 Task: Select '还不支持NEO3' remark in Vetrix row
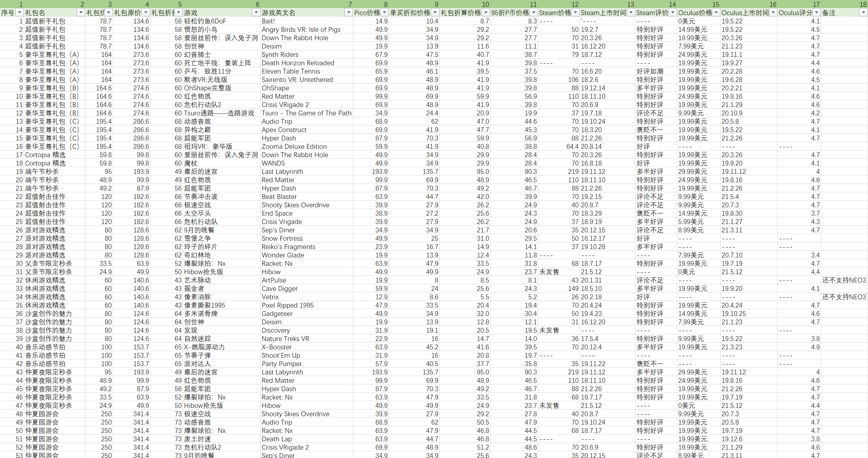844,297
